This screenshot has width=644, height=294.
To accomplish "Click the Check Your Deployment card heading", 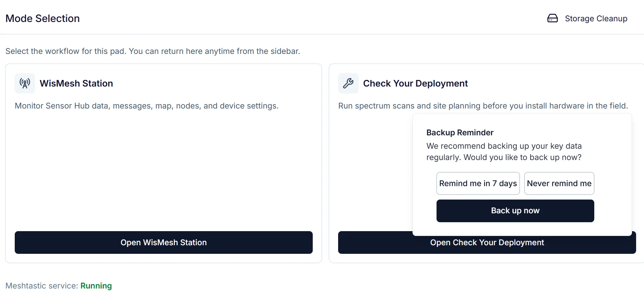I will click(415, 83).
